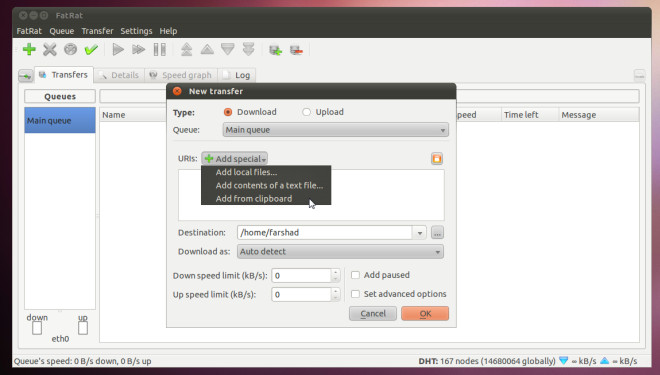660x375 pixels.
Task: Click the orange icon beside URIs box
Action: click(437, 159)
